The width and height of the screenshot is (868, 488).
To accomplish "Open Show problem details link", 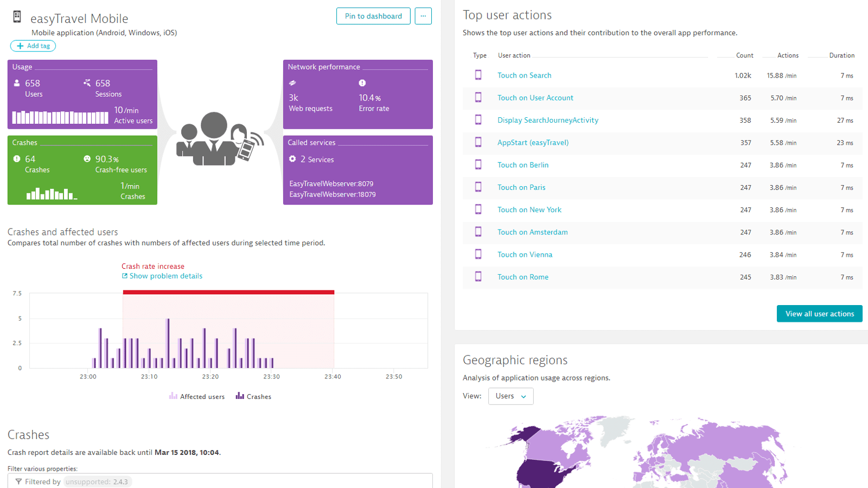I will point(166,276).
